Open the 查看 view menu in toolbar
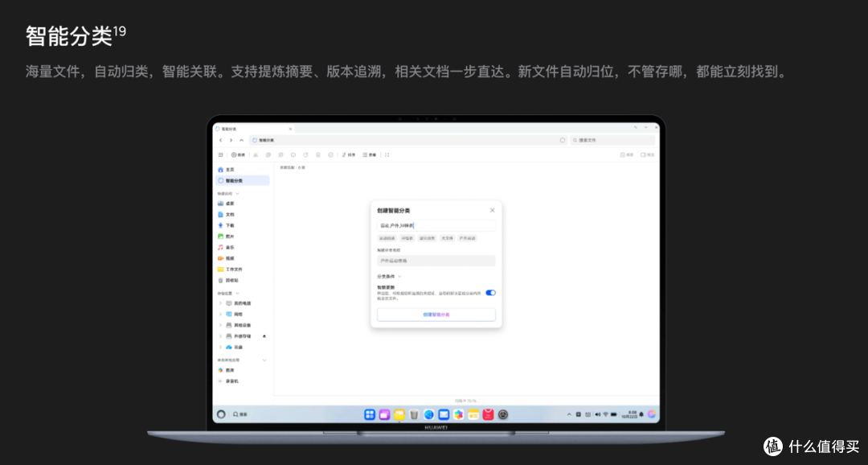The height and width of the screenshot is (465, 868). pos(369,155)
